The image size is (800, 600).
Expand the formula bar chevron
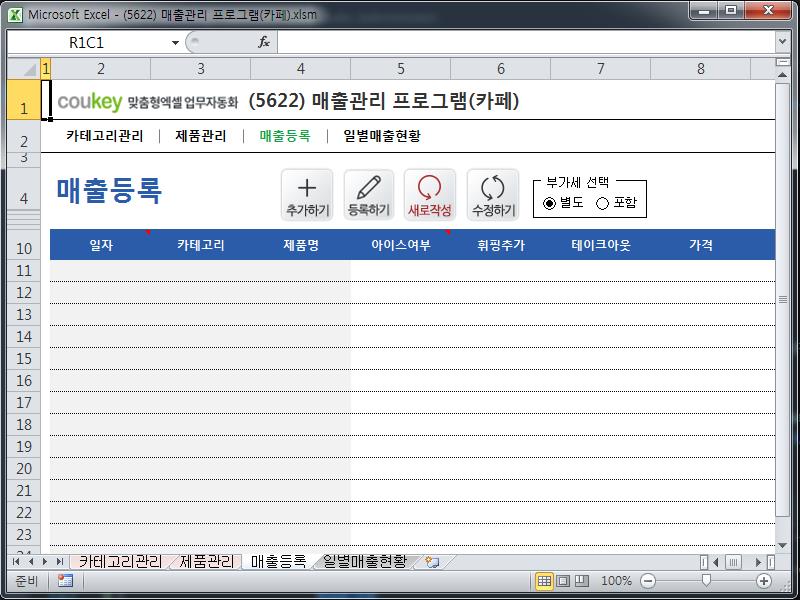pos(782,42)
